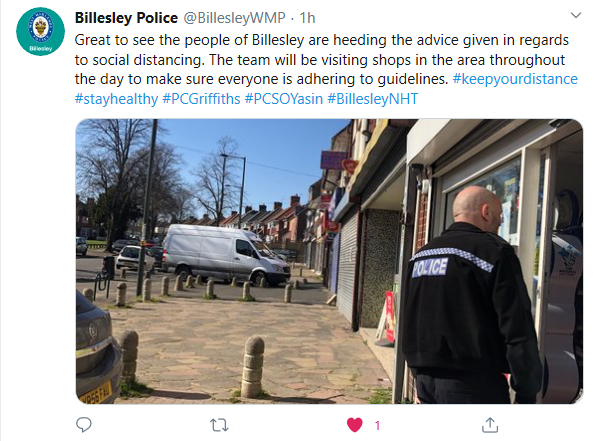Enlarge the attached street photo
This screenshot has width=597, height=441.
[x=329, y=261]
